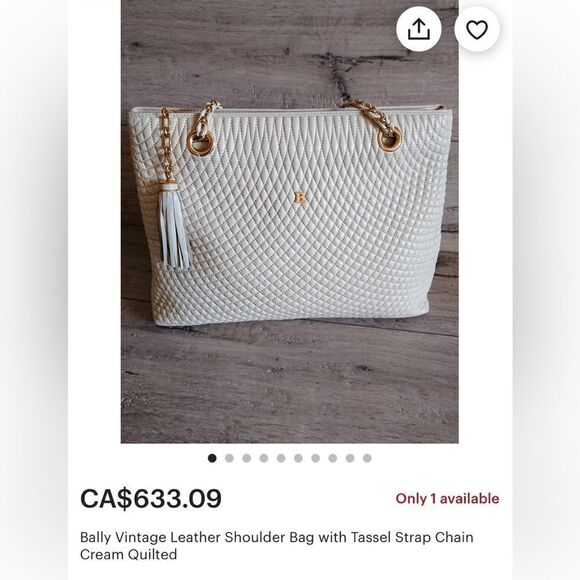Click the CA$633.09 price text
The width and height of the screenshot is (580, 580).
point(151,498)
